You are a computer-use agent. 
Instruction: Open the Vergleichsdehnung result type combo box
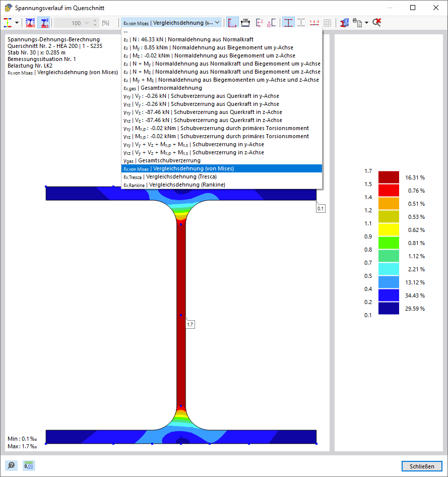click(171, 23)
